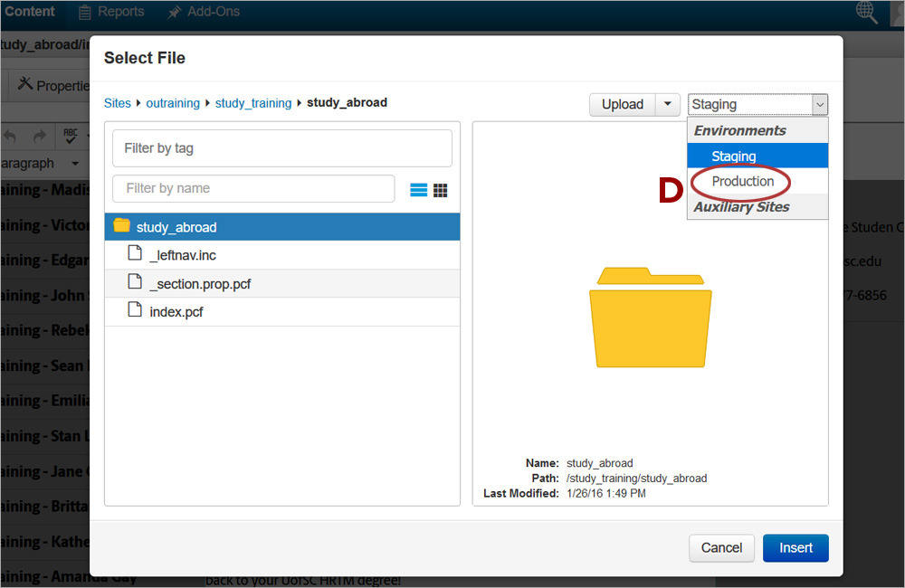
Task: Go to Sites breadcrumb link
Action: (x=117, y=103)
